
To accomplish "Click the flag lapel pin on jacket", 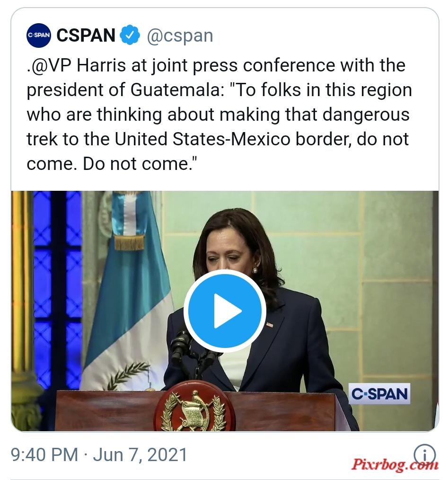I will pos(269,325).
